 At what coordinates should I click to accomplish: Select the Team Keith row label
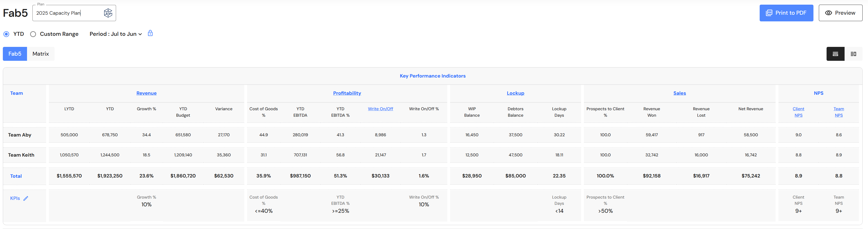tap(21, 155)
